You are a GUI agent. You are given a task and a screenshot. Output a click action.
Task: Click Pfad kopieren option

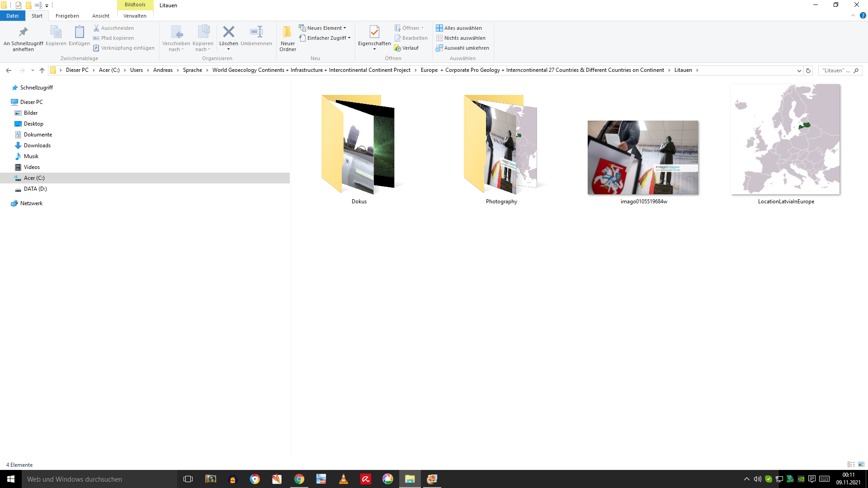(x=113, y=38)
